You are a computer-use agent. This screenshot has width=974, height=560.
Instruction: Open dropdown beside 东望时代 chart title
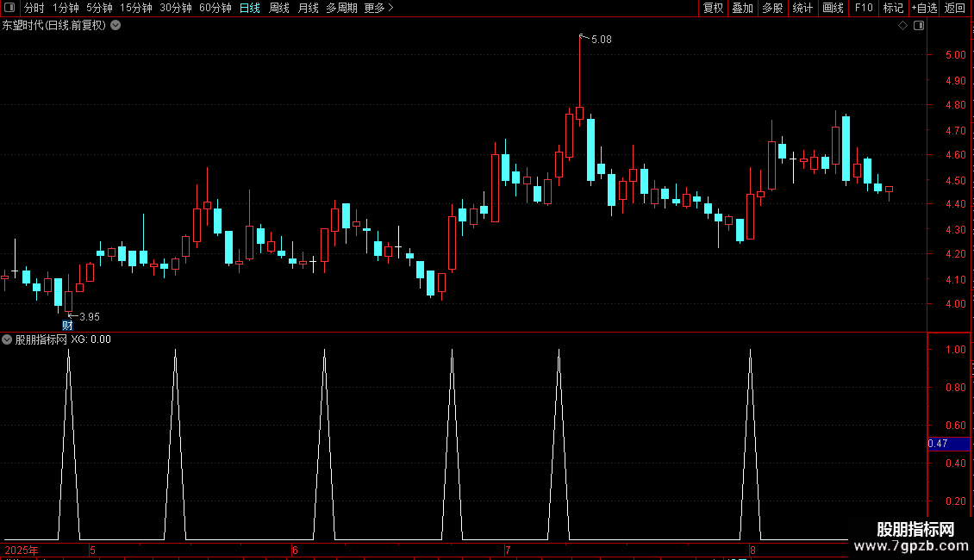(116, 26)
